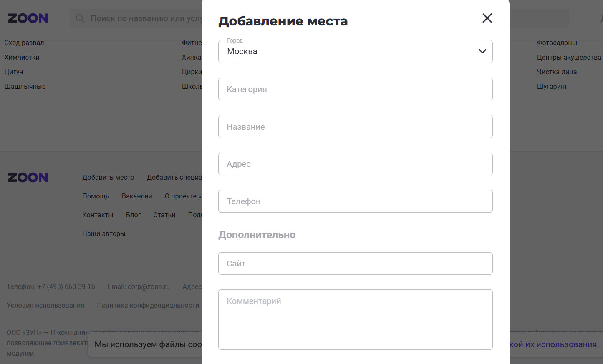
Task: Open the Помощь link
Action: [x=96, y=196]
